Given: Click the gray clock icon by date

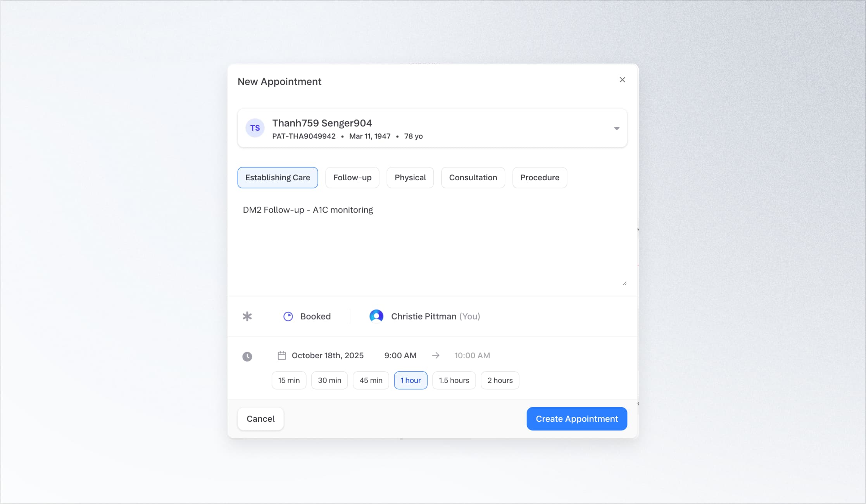Looking at the screenshot, I should point(247,356).
